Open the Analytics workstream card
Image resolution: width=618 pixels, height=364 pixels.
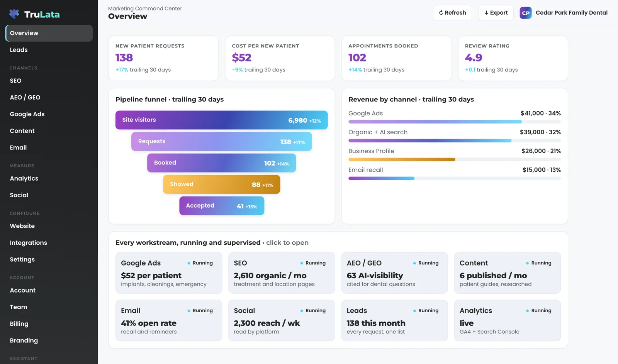507,320
